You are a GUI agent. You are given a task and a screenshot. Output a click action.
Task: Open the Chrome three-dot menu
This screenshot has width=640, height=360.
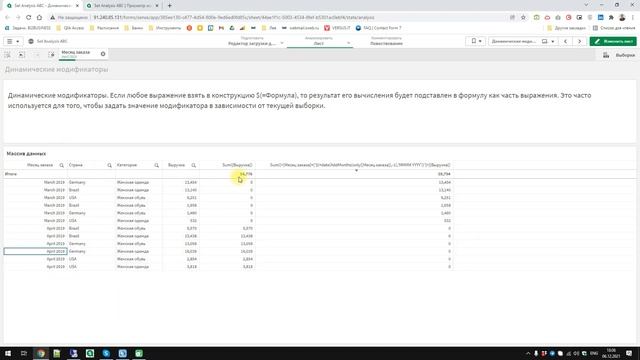pos(633,18)
